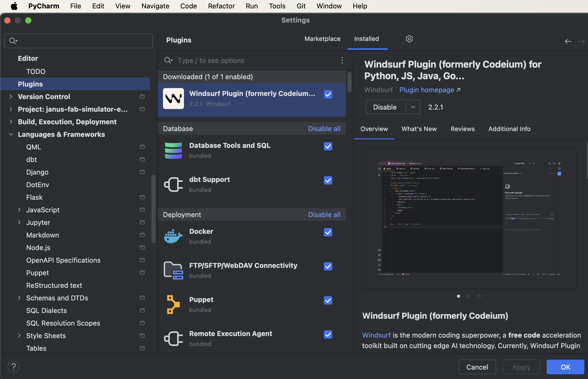Click project-level icon beside Version Control

142,97
